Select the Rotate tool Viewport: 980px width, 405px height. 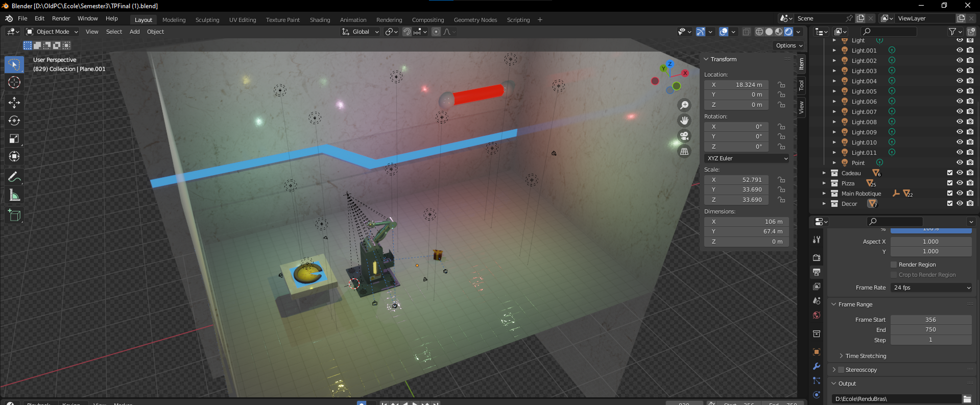14,121
